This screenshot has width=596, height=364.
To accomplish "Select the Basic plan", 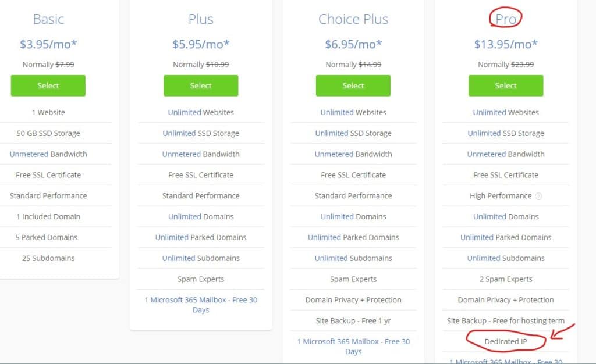I will (x=48, y=85).
